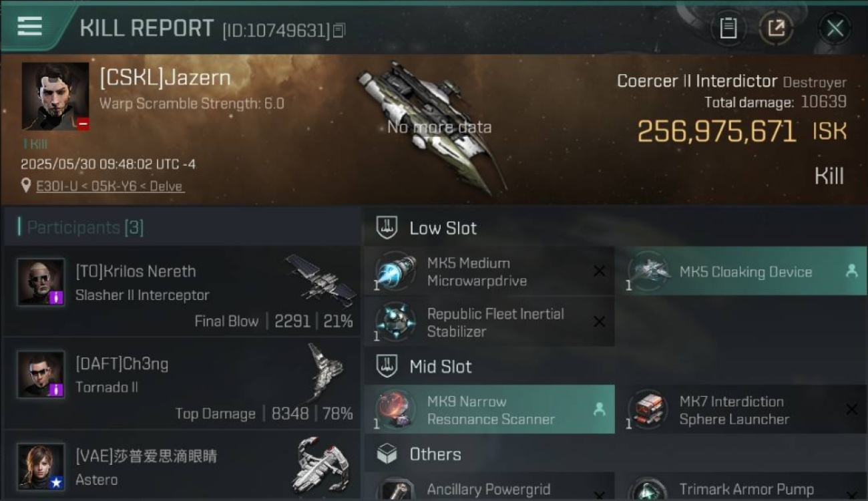This screenshot has height=501, width=868.
Task: Tap the MK9 Narrow Resonance Scanner icon
Action: [x=396, y=409]
